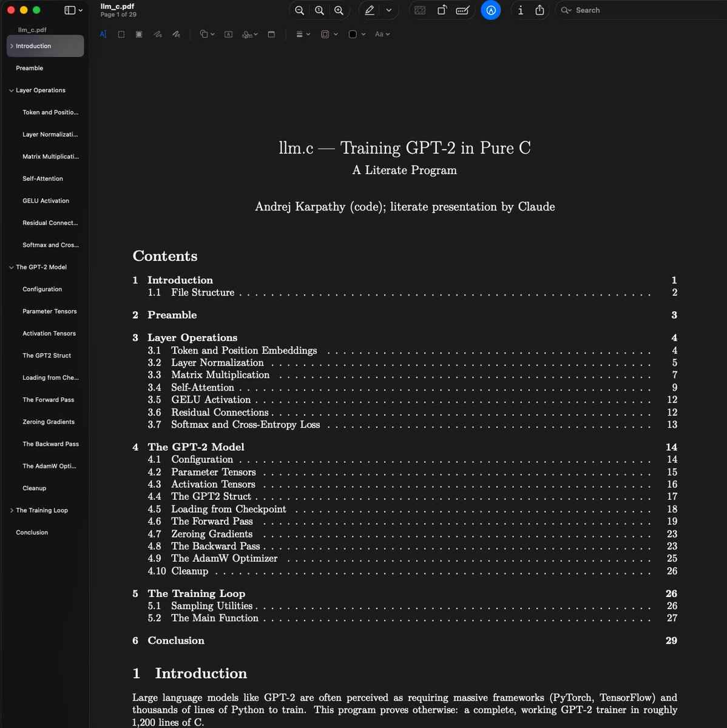Select GELU Activation in the sidebar
Viewport: 727px width, 728px height.
(46, 201)
